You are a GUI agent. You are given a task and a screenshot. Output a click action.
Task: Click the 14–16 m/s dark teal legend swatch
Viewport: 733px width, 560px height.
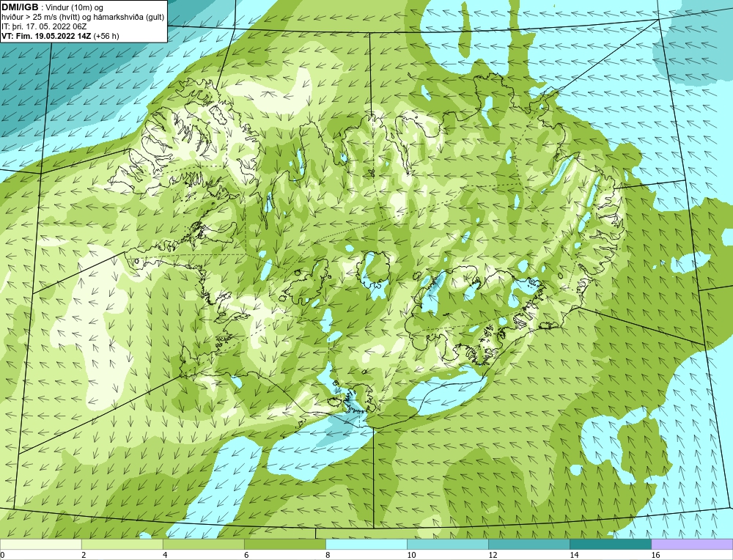click(610, 544)
